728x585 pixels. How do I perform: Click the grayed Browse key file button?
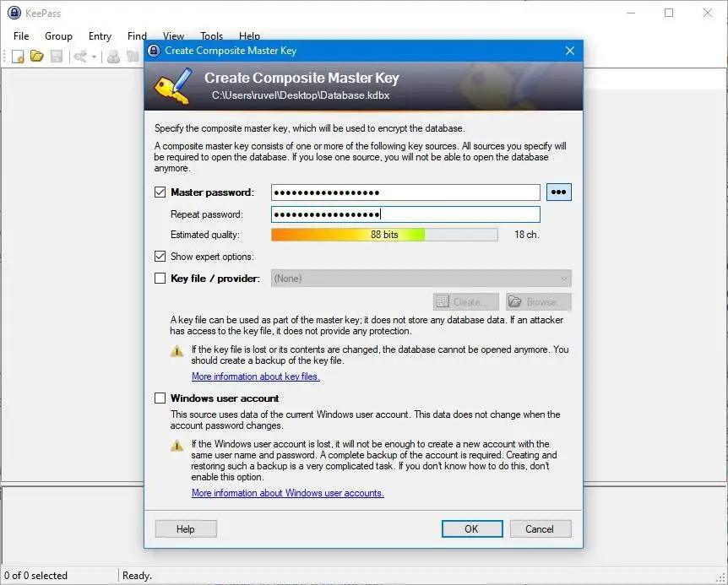point(539,302)
